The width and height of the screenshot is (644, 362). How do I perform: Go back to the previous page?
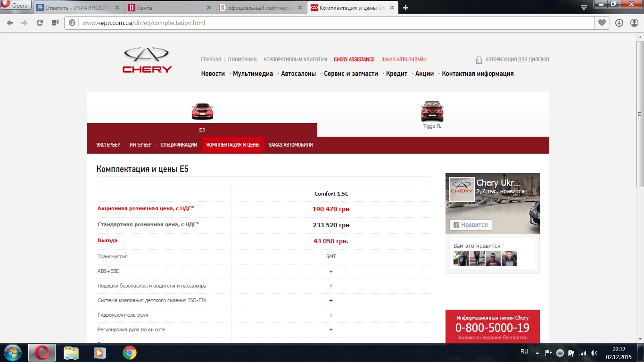click(10, 23)
